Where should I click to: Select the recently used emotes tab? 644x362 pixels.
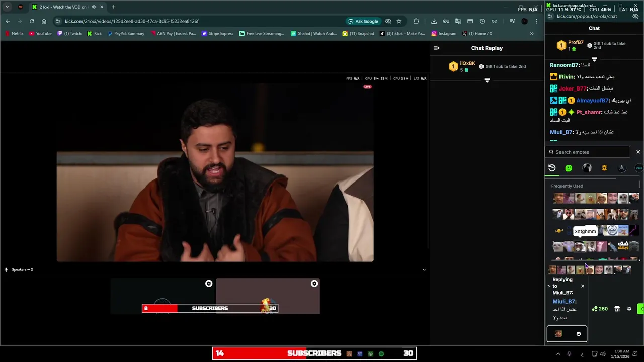click(552, 168)
